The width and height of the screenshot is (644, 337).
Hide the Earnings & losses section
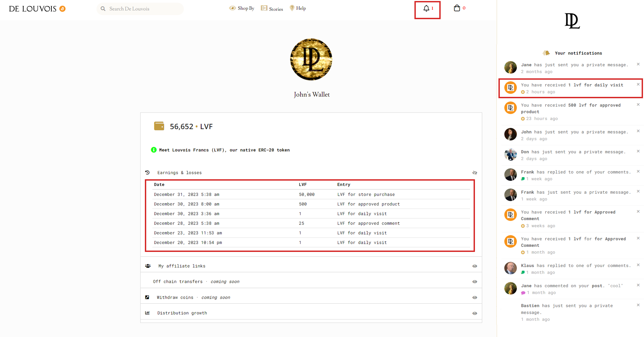coord(475,173)
